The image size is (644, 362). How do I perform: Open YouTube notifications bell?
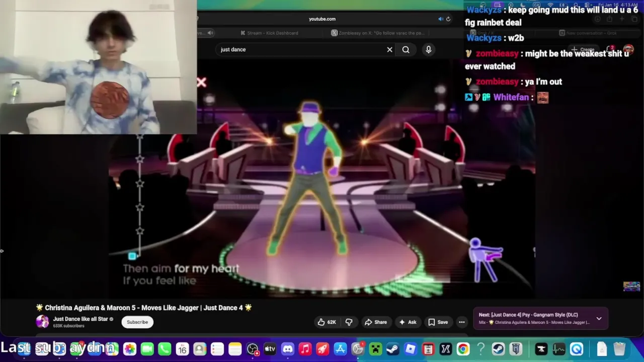[610, 49]
